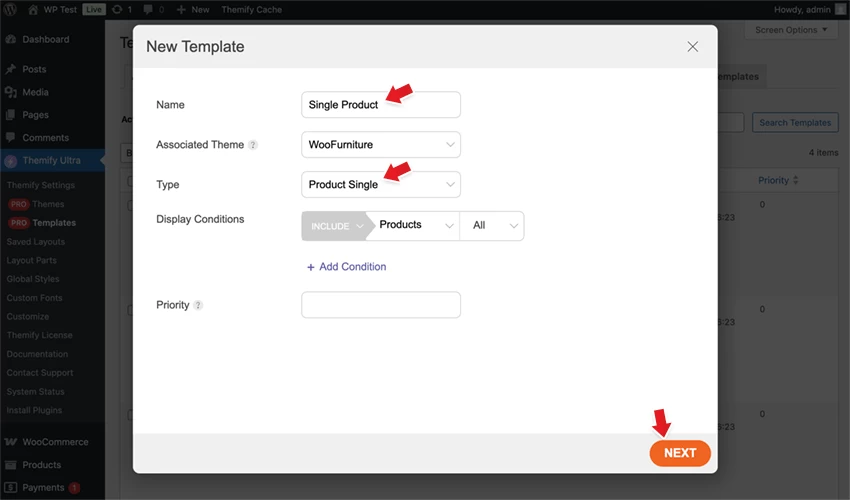Open the New content menu in admin bar
This screenshot has height=500, width=850.
193,9
